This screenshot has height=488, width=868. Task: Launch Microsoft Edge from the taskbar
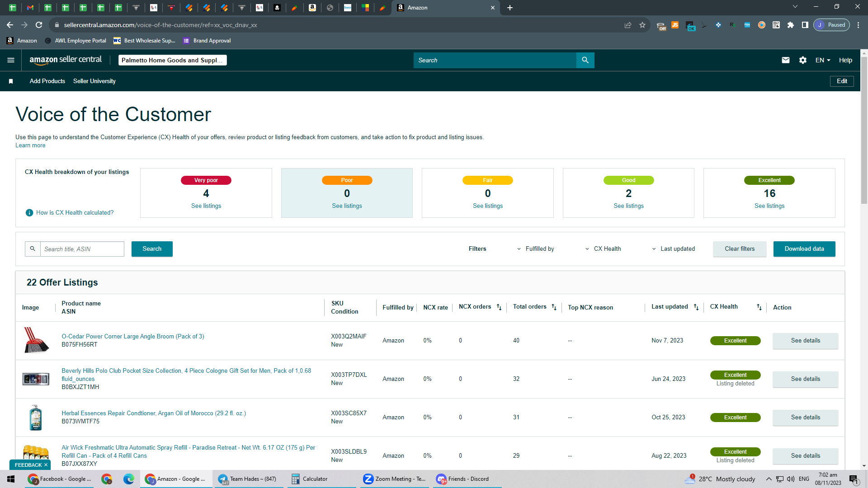(x=129, y=479)
